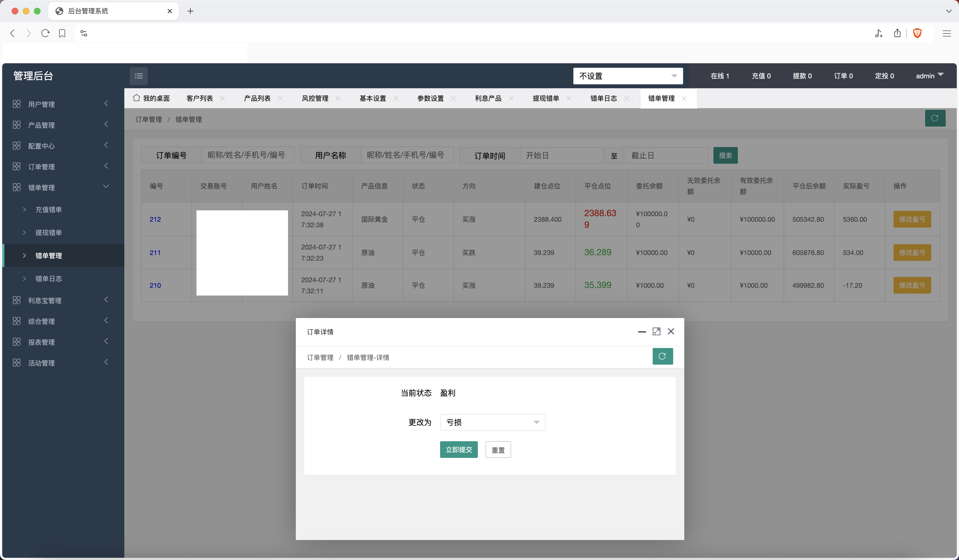Click the 开始日 start date field
The image size is (959, 560).
(x=561, y=155)
